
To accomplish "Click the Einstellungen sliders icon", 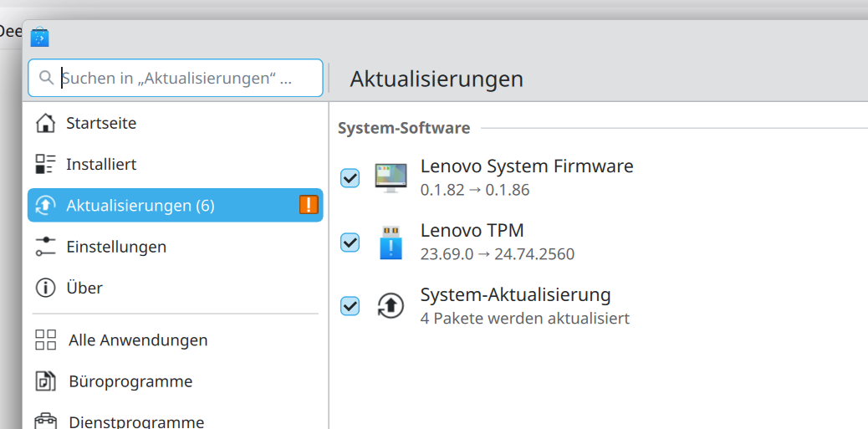I will tap(45, 247).
